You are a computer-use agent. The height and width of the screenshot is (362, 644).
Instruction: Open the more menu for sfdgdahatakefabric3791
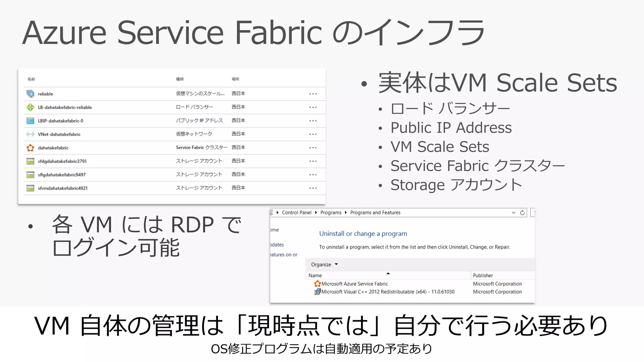(x=313, y=161)
